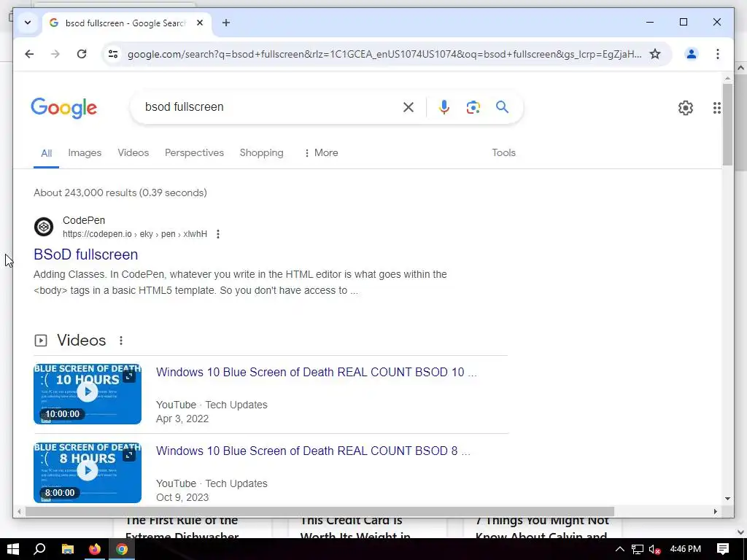747x560 pixels.
Task: Submit search with magnifying glass icon
Action: click(x=502, y=106)
